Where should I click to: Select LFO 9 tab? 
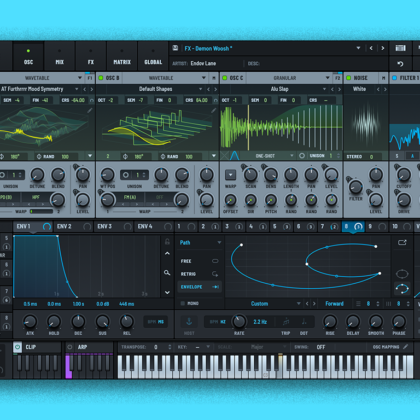pyautogui.click(x=377, y=226)
